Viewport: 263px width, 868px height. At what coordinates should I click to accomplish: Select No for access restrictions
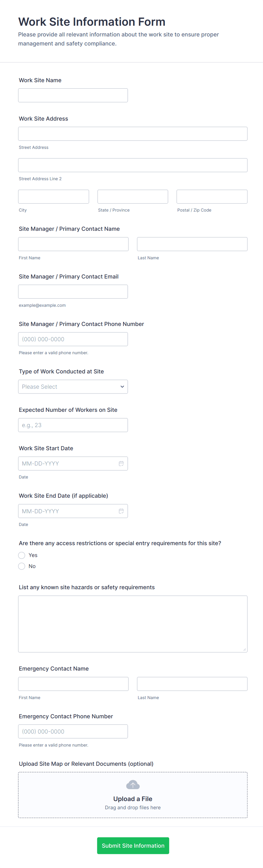[22, 566]
